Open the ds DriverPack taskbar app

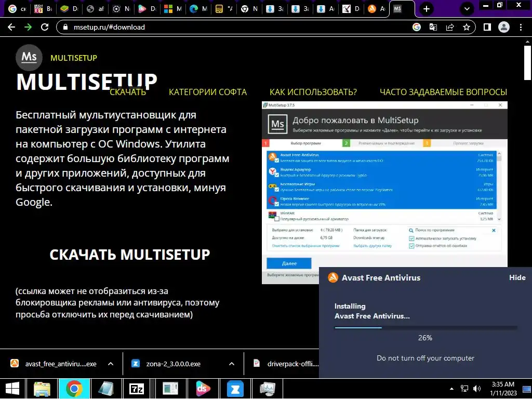click(x=203, y=389)
